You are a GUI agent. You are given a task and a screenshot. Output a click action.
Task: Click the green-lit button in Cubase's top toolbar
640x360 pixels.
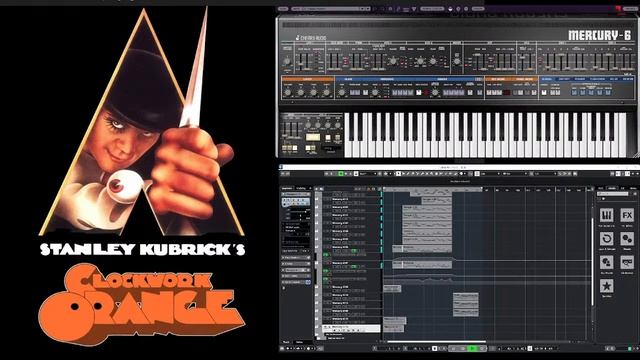pos(341,174)
